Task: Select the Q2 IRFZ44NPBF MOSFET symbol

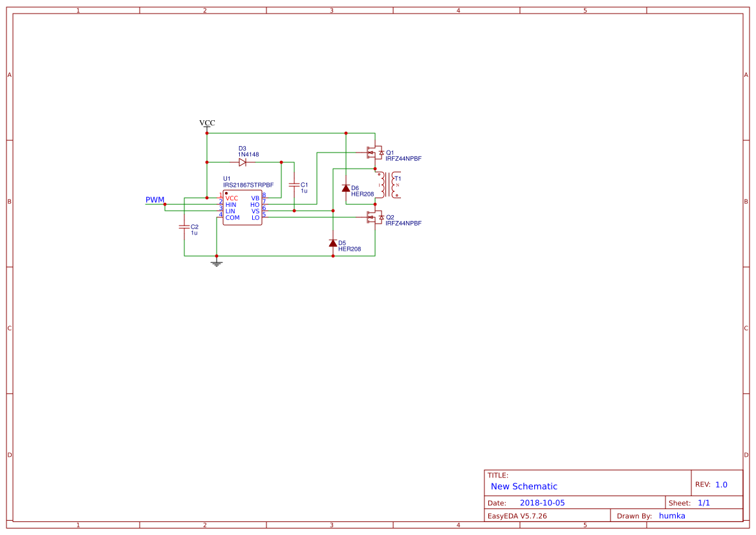Action: coord(374,217)
